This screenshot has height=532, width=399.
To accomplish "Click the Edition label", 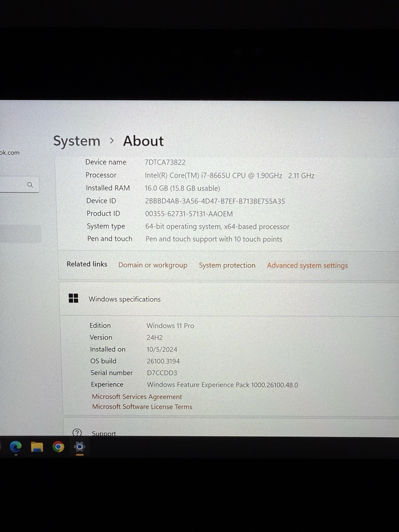I will coord(100,326).
